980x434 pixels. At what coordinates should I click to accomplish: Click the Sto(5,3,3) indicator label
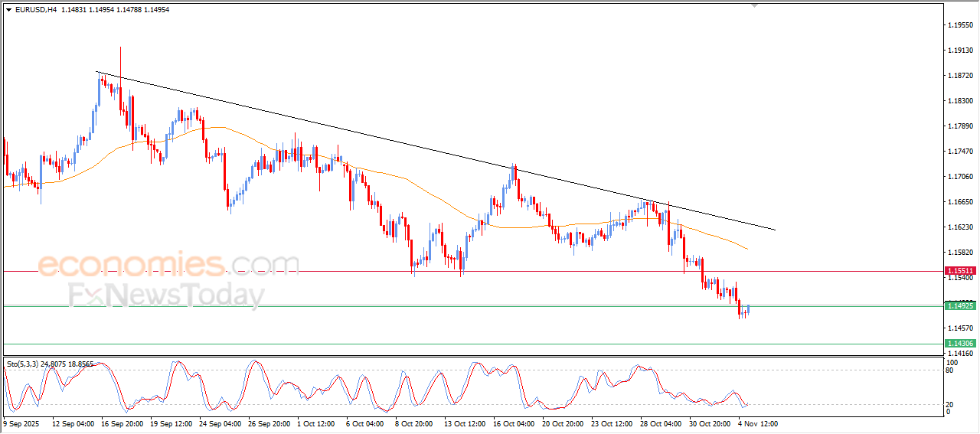(x=27, y=364)
